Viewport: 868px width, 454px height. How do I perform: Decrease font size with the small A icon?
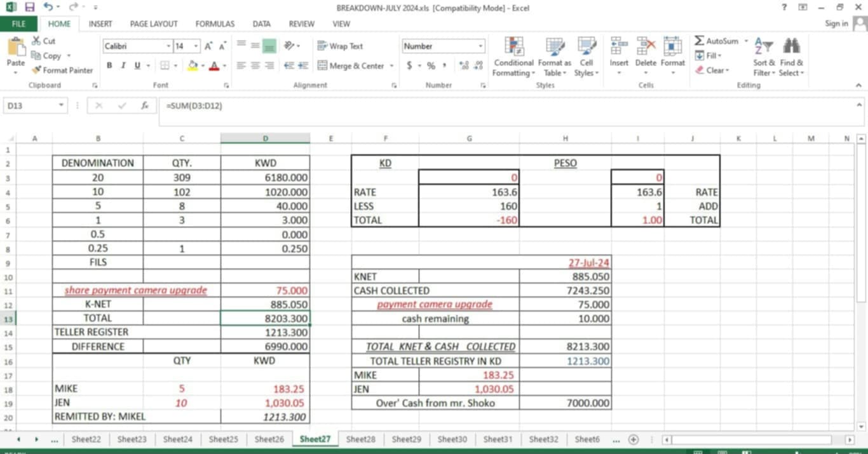click(222, 46)
